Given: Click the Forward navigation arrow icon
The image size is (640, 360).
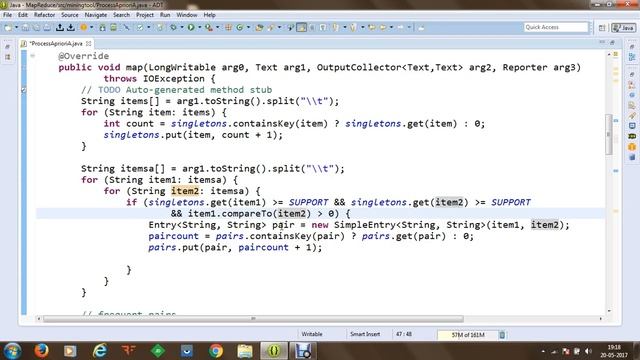Looking at the screenshot, I should (400, 27).
